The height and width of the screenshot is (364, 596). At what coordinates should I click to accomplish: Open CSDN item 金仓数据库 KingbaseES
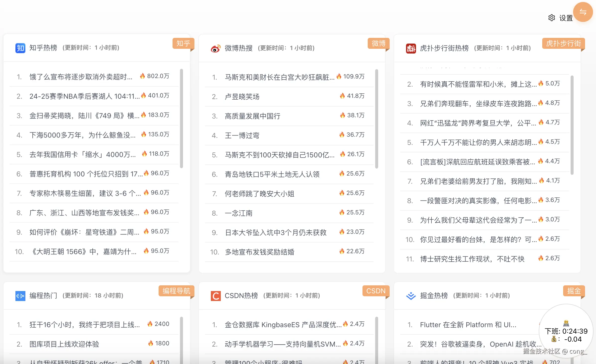pyautogui.click(x=283, y=325)
